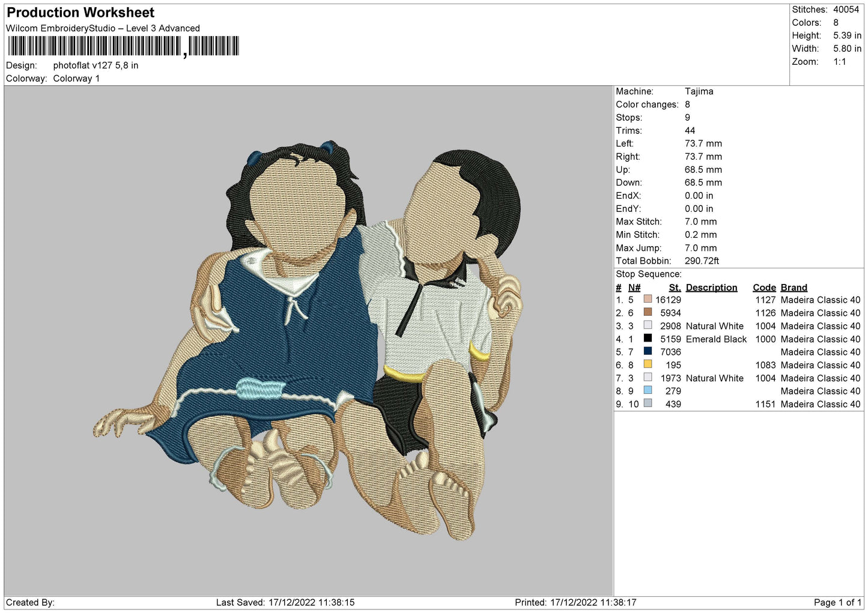Click the 'Min Stitch:' value '0.2 mm'
Screen dimensions: 868x613
(x=701, y=235)
